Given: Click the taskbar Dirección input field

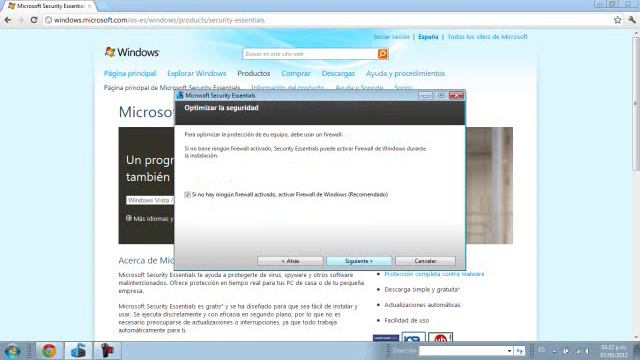Looking at the screenshot, I should click(462, 351).
